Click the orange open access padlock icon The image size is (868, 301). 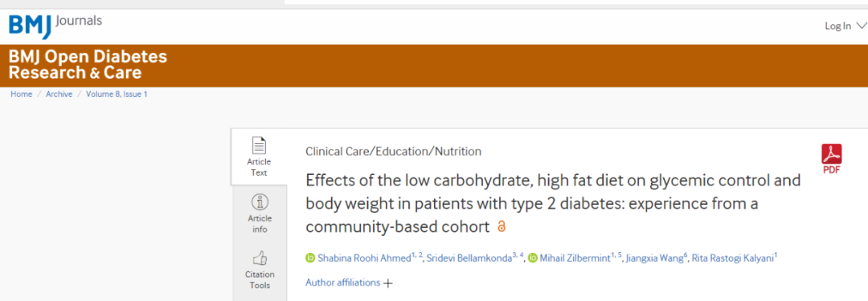click(502, 226)
